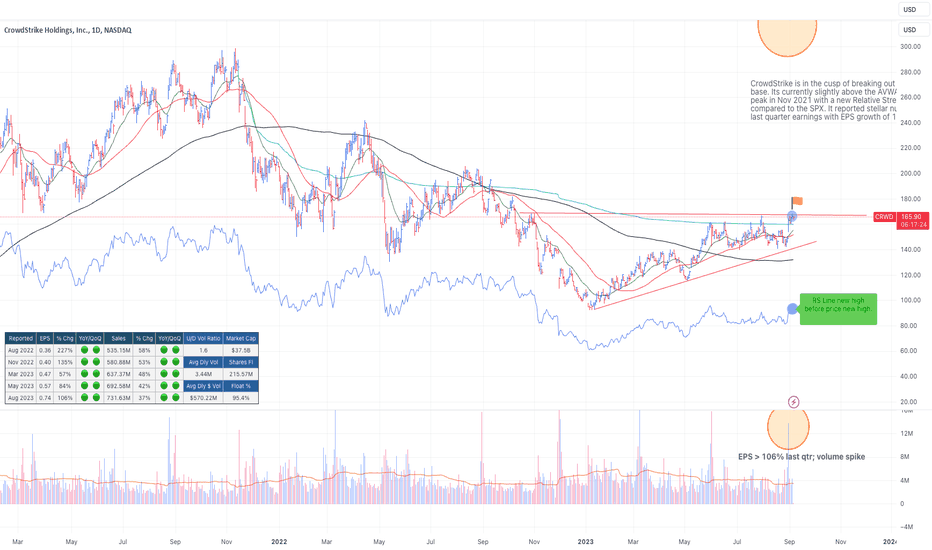The image size is (932, 550).
Task: Select the blue circle marker on the RS line
Action: pyautogui.click(x=792, y=309)
